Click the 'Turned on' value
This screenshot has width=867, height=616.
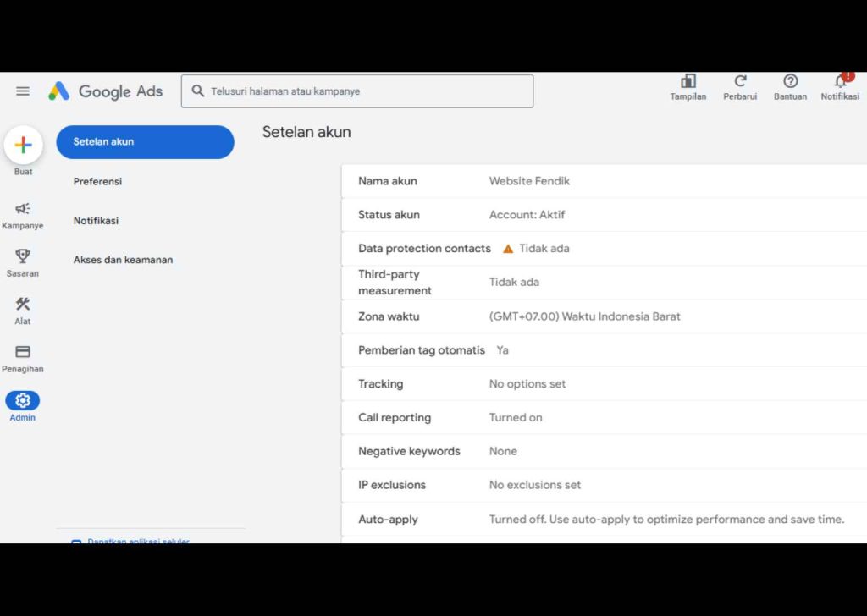516,418
